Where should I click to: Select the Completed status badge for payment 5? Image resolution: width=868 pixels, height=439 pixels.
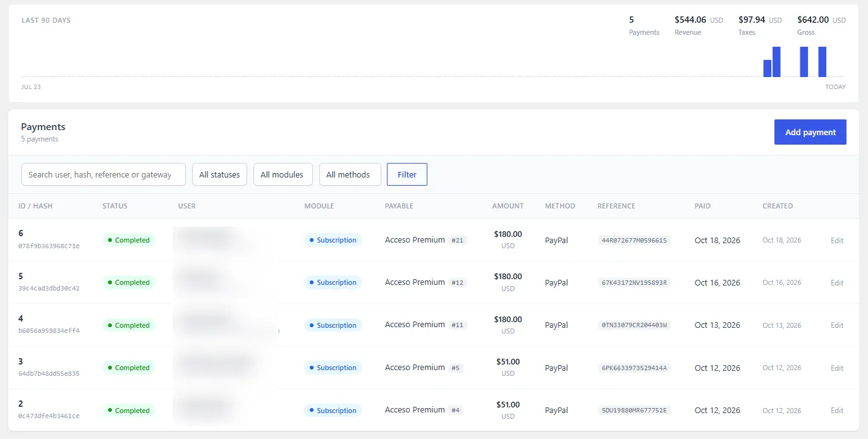click(129, 282)
